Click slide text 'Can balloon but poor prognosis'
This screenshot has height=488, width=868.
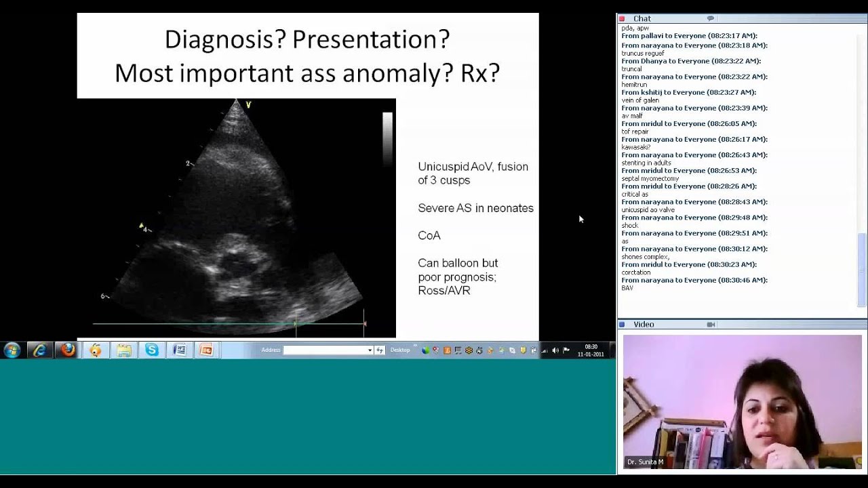tap(458, 270)
